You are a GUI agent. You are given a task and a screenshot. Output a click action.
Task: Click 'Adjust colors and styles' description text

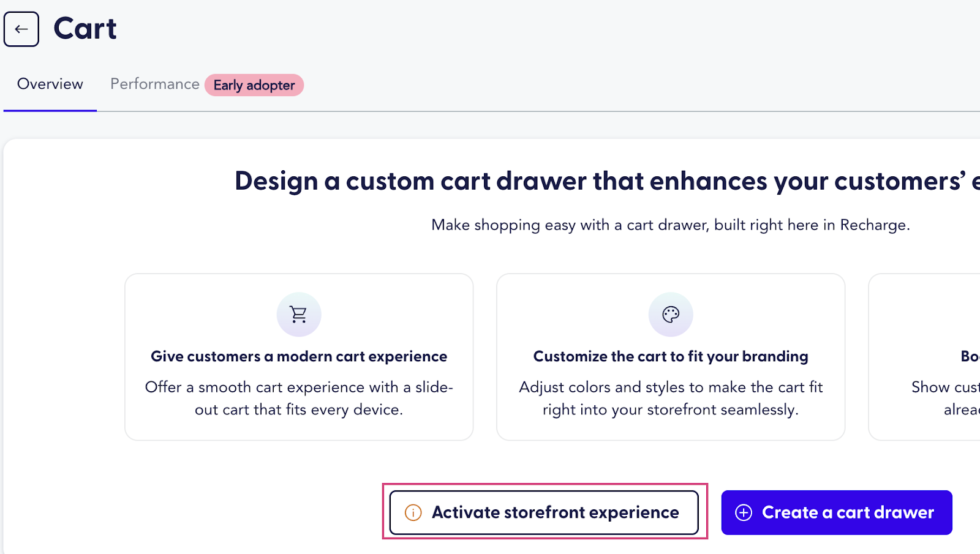[671, 398]
